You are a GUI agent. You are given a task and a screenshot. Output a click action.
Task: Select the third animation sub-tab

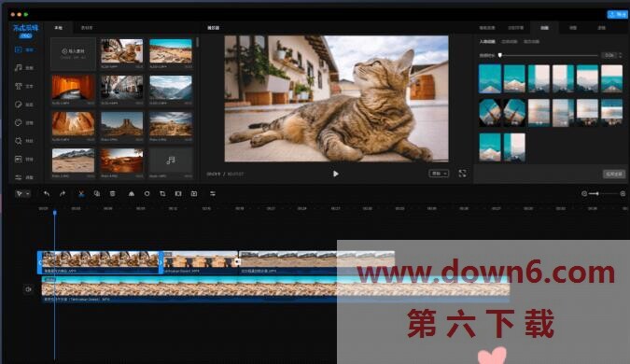(x=531, y=41)
